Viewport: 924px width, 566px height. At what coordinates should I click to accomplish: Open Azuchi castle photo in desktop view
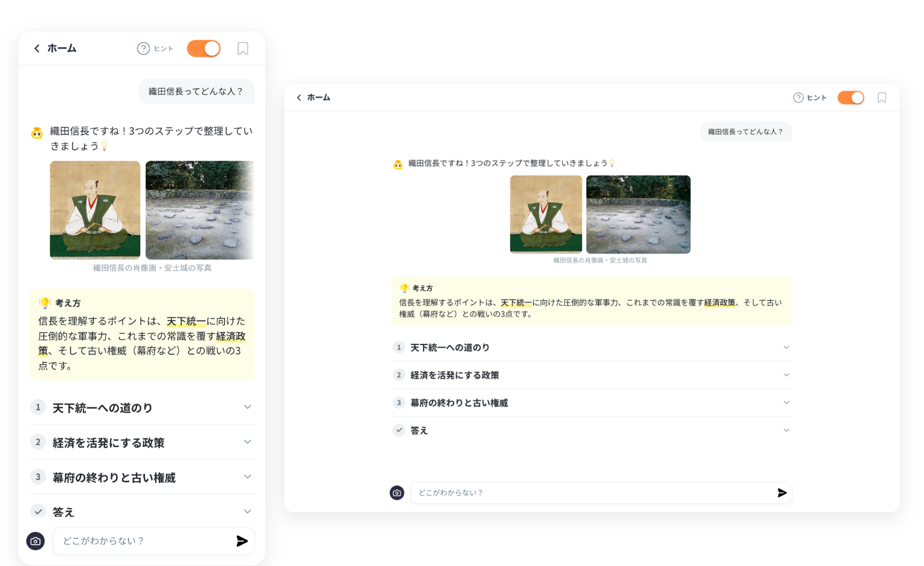click(639, 214)
